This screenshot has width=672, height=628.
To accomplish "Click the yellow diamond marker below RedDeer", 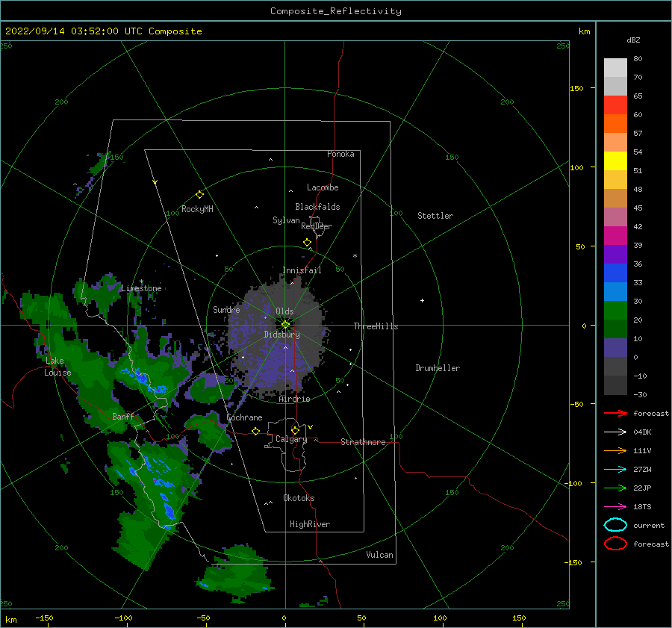I will coord(307,243).
